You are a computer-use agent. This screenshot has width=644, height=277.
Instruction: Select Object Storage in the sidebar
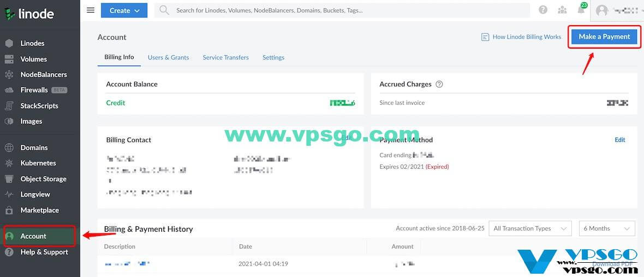pos(44,179)
